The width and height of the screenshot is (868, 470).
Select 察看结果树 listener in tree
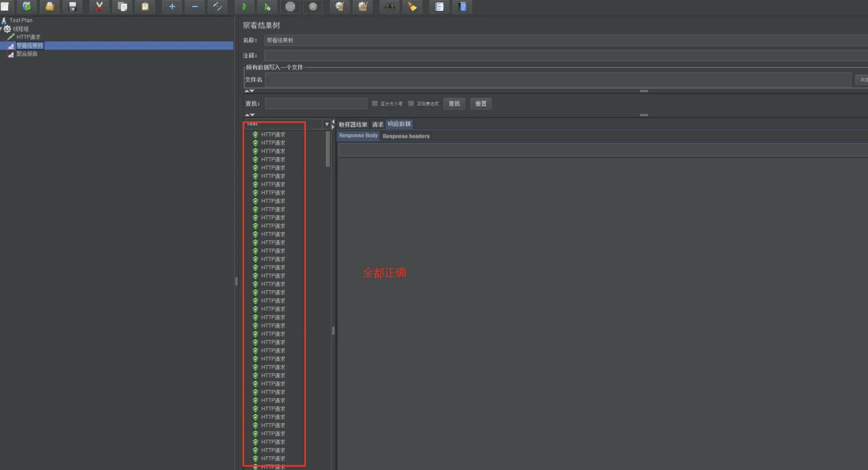29,46
